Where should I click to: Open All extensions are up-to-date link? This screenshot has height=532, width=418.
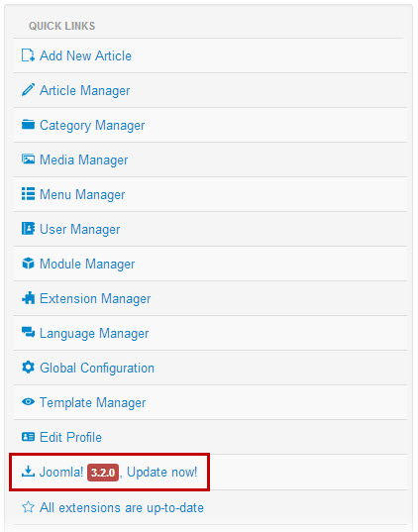click(x=122, y=508)
